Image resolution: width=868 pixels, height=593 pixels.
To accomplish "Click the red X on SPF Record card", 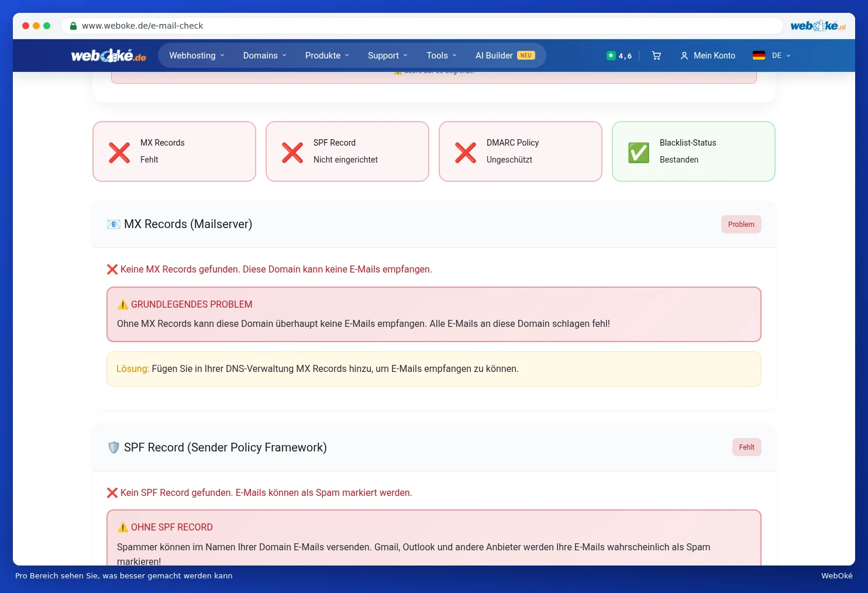I will [292, 153].
